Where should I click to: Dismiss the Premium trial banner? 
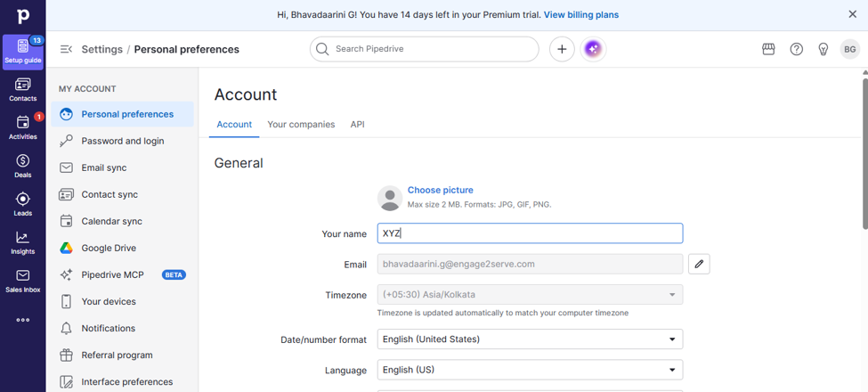853,14
